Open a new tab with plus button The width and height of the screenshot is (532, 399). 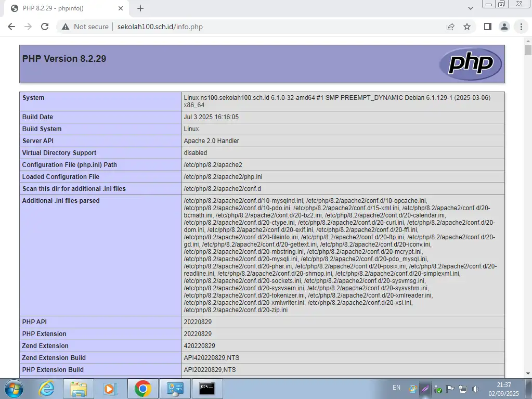(x=140, y=8)
